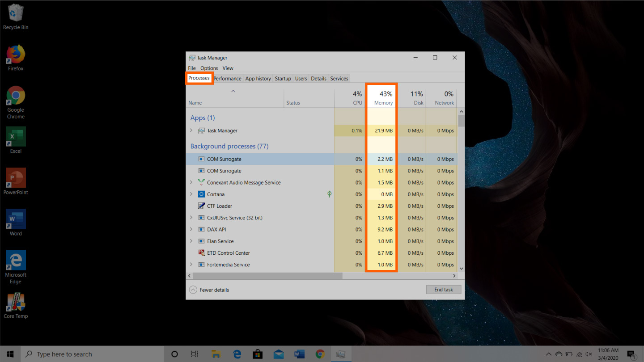
Task: Open Microsoft Edge from the taskbar
Action: tap(237, 354)
